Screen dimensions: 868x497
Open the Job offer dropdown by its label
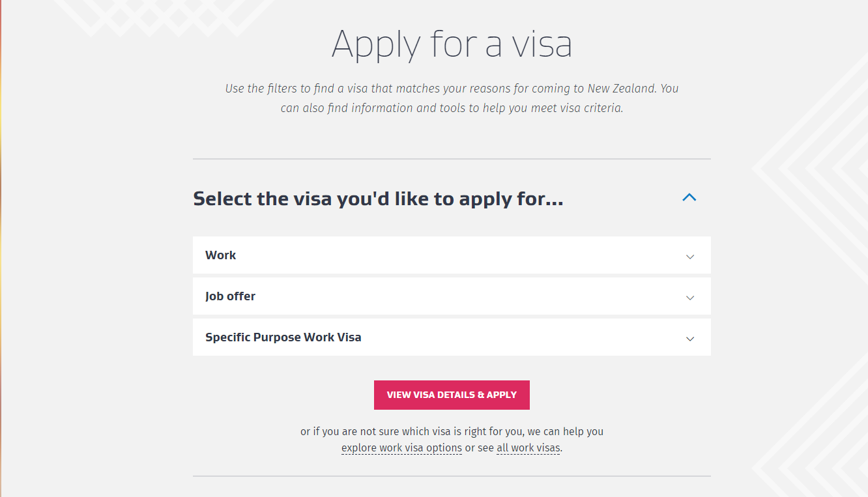[230, 296]
